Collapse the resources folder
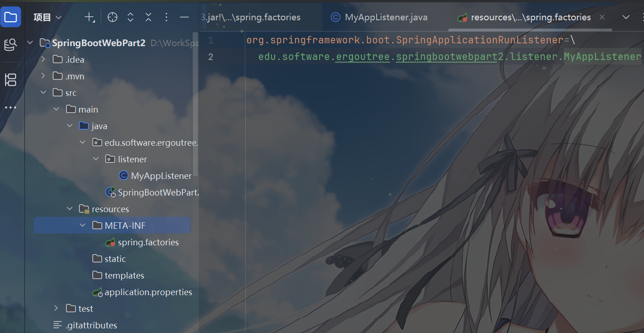 click(70, 209)
